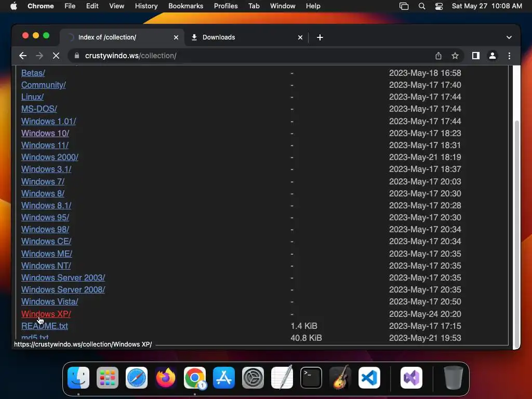Open the History menu
532x399 pixels.
pyautogui.click(x=146, y=6)
